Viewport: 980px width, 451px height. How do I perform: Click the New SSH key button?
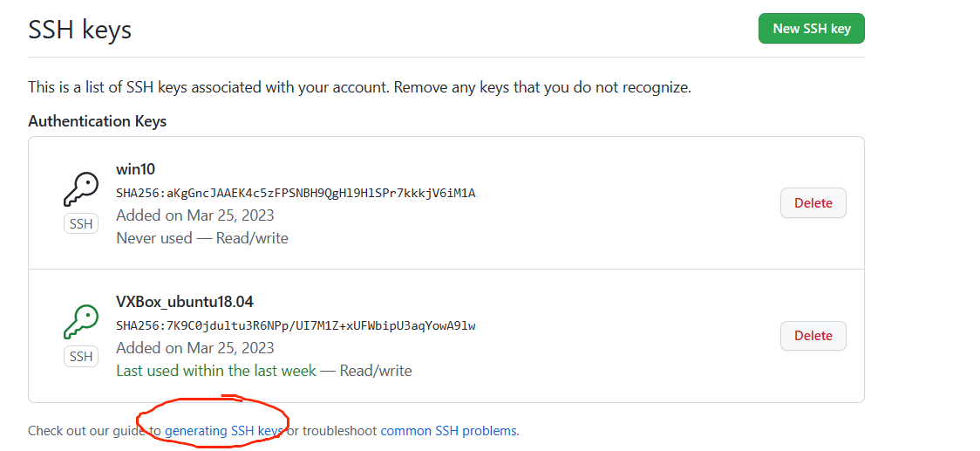tap(811, 29)
